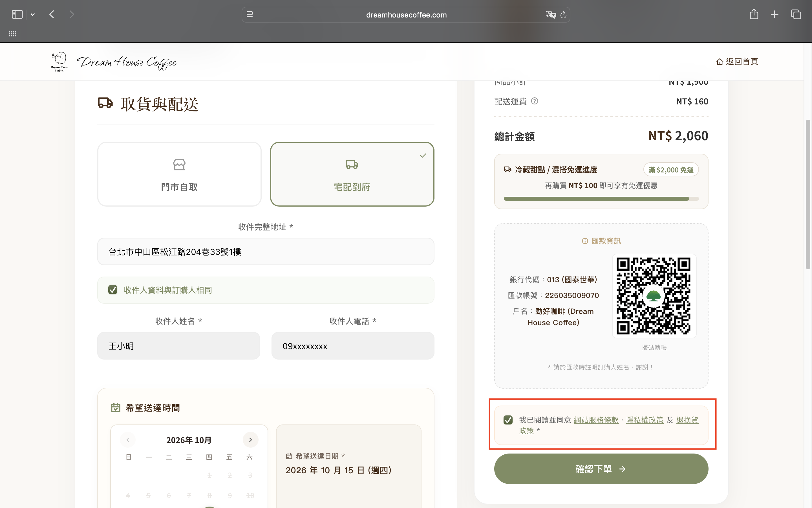Click the 確認下單 button

(x=601, y=469)
